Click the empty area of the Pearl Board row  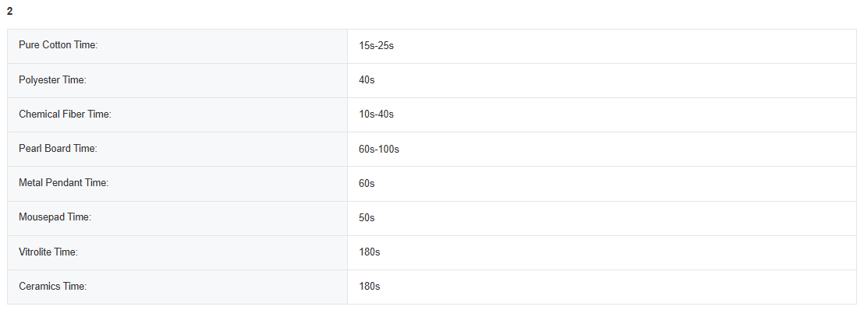[608, 149]
